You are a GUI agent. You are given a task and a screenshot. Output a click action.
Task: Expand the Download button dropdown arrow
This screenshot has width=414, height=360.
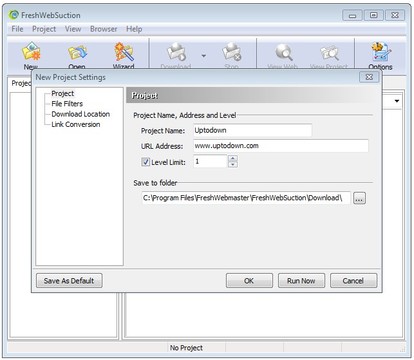[x=204, y=56]
